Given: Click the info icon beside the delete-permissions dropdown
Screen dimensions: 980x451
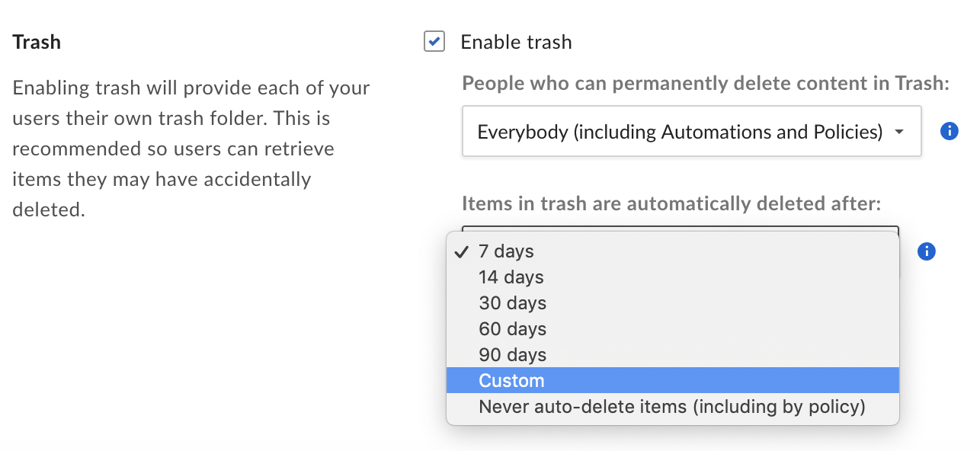Looking at the screenshot, I should pos(949,131).
